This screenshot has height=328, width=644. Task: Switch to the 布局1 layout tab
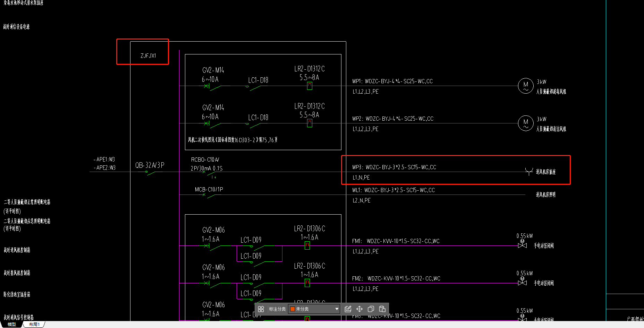click(x=34, y=325)
